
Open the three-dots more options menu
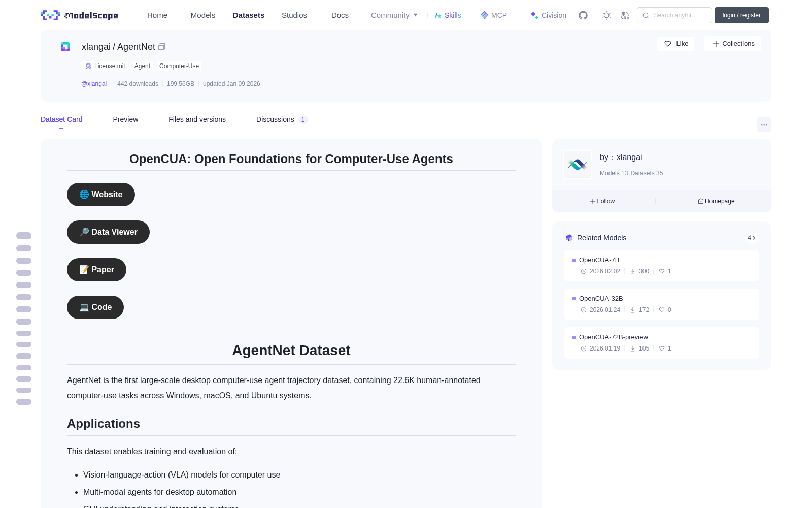coord(764,124)
